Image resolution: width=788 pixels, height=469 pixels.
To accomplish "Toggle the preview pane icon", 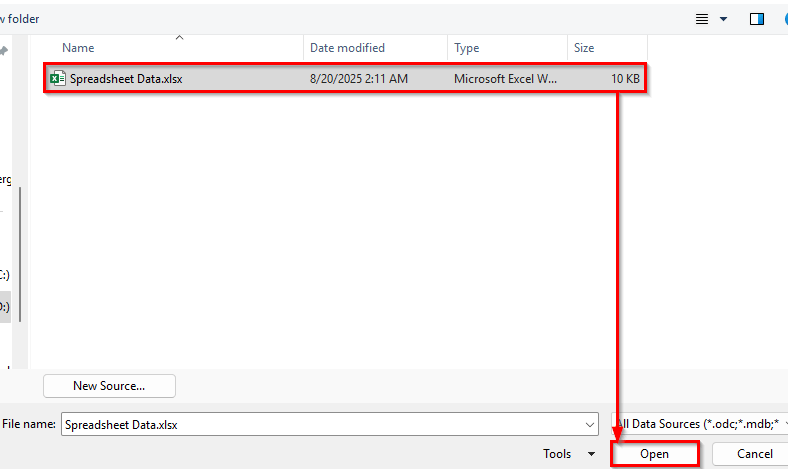I will tap(757, 19).
